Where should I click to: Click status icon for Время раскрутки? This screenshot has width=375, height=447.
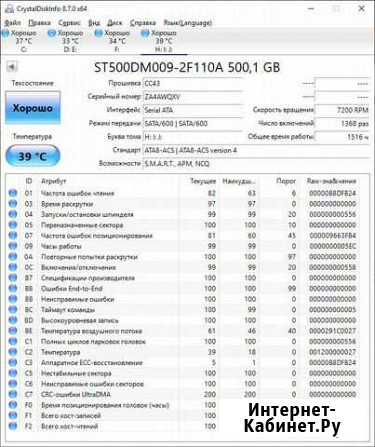point(13,204)
